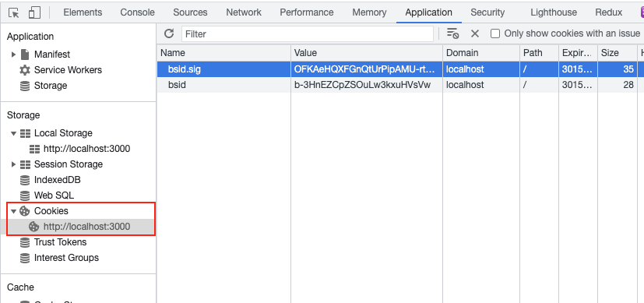
Task: Click Storage database icon under Application
Action: 25,86
